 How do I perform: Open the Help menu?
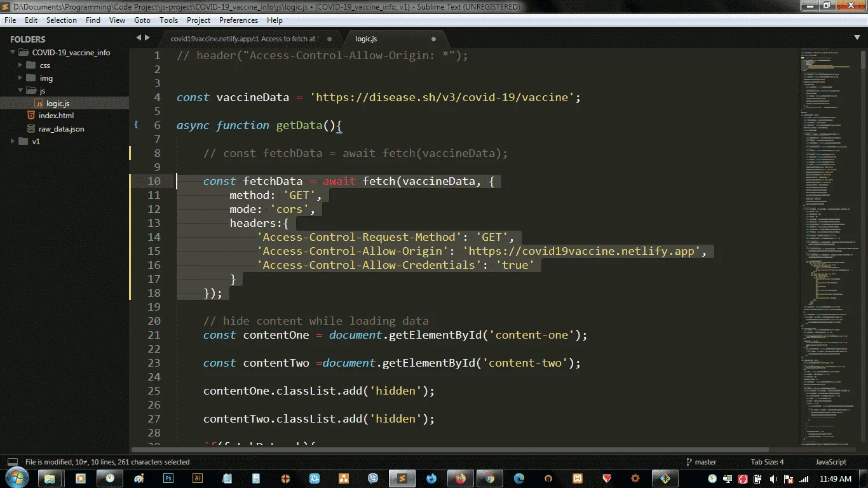(x=275, y=20)
